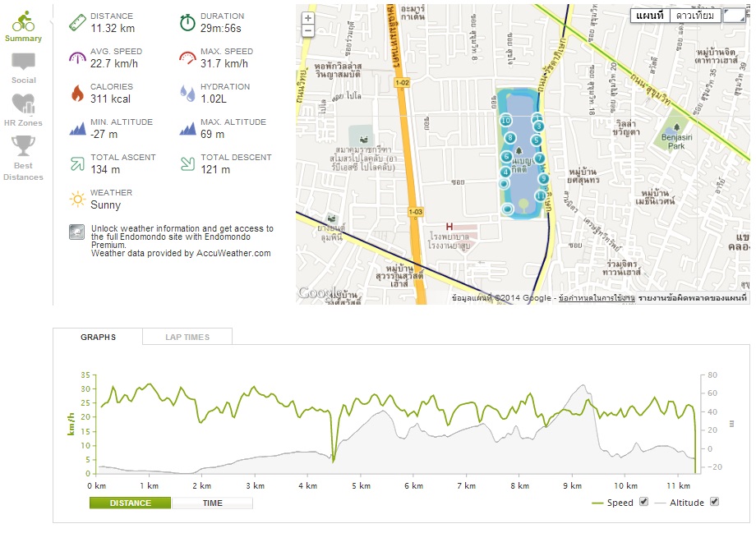
Task: Open the Summary cycling icon
Action: click(x=23, y=21)
